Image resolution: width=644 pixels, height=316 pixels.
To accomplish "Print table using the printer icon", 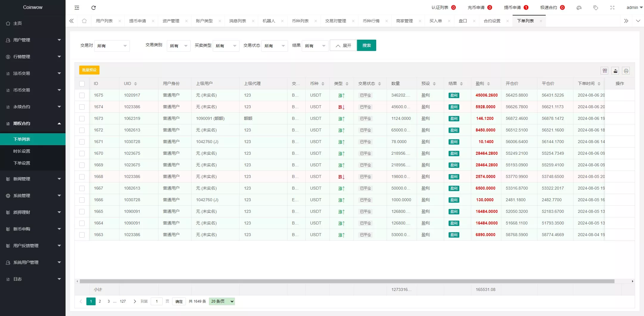I will coord(626,71).
